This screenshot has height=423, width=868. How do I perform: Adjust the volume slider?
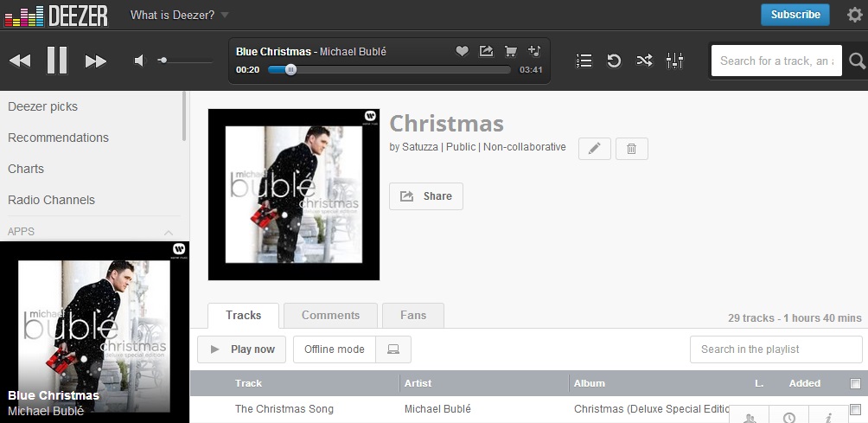[x=185, y=61]
